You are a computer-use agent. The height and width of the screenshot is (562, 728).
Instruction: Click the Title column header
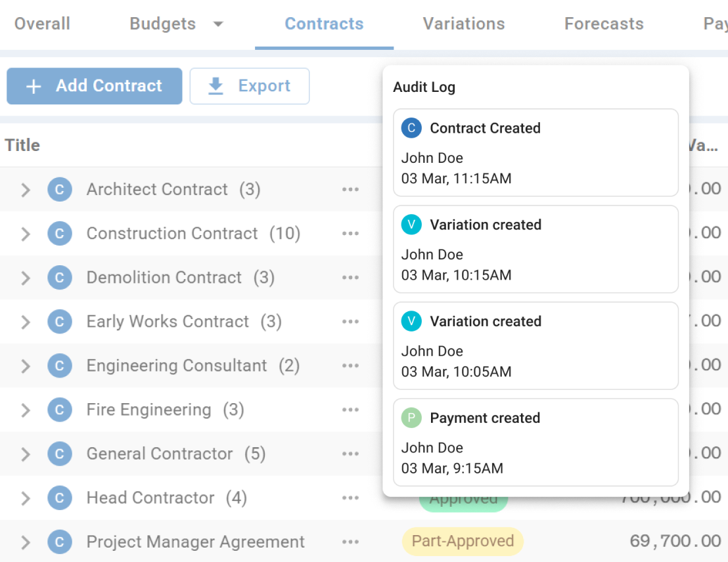point(22,145)
